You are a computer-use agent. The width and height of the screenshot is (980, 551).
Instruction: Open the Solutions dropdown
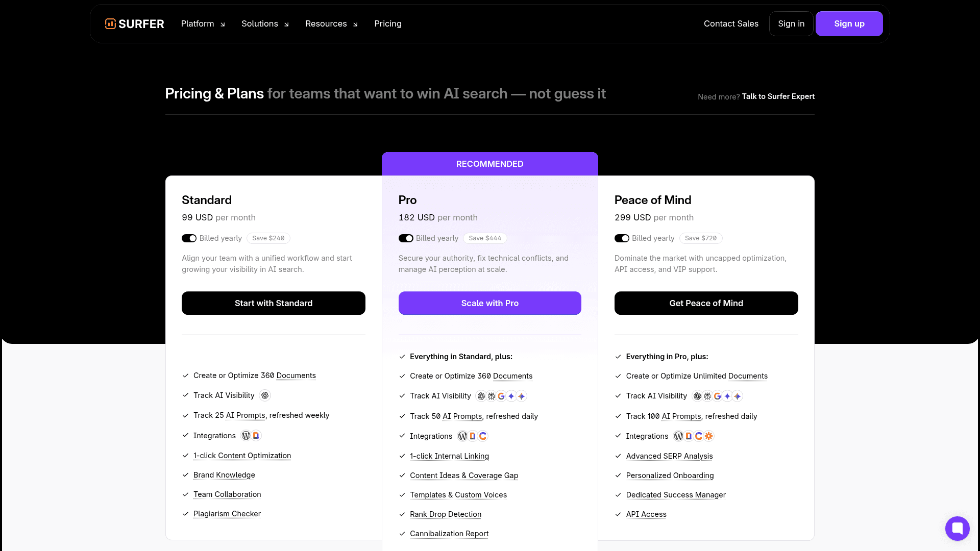pos(264,23)
